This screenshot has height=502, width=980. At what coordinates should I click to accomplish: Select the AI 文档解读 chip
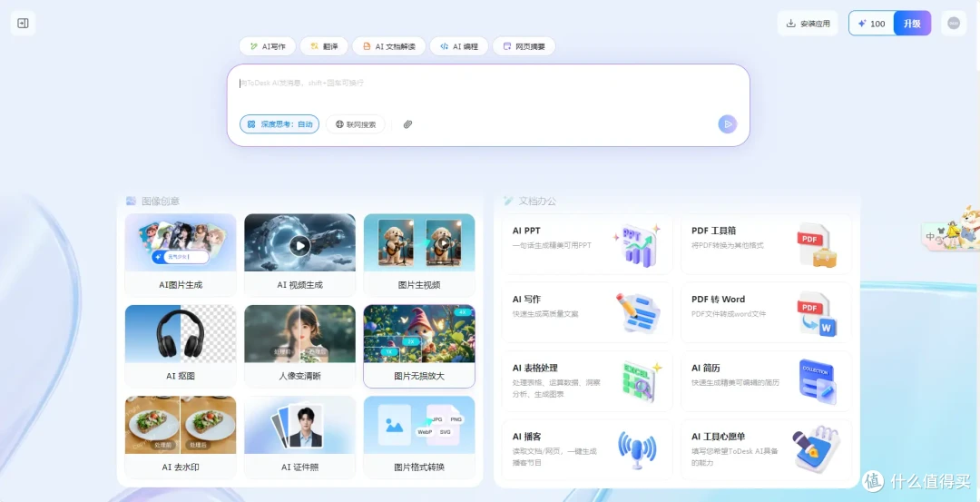point(388,46)
